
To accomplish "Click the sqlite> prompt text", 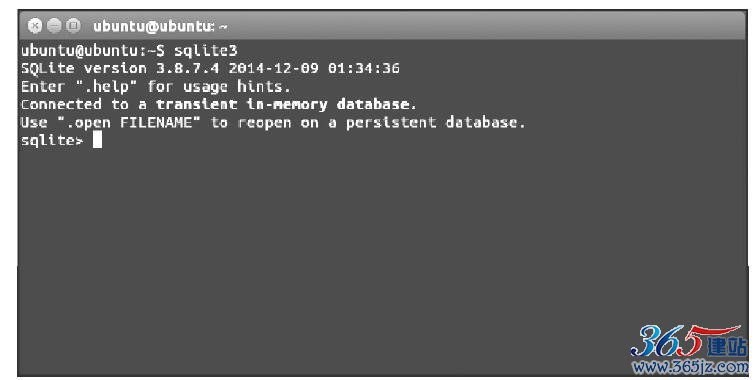I will click(52, 140).
